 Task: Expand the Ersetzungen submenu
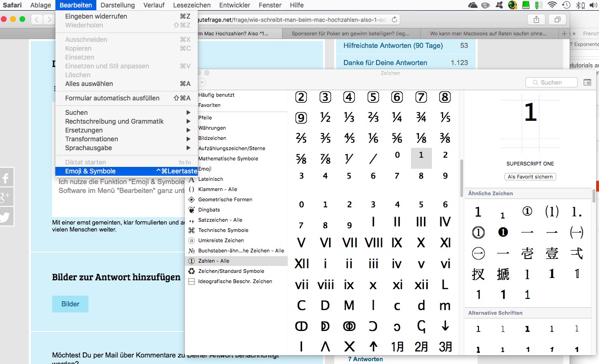127,130
